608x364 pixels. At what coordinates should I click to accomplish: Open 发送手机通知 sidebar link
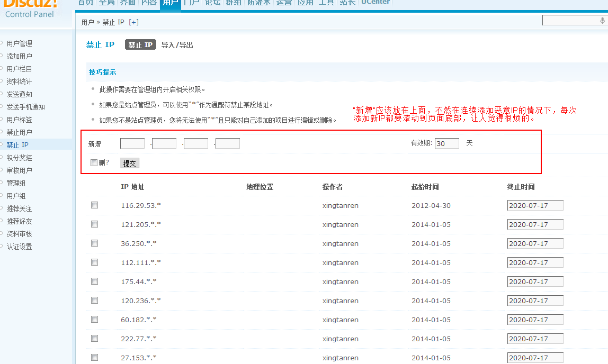[25, 107]
